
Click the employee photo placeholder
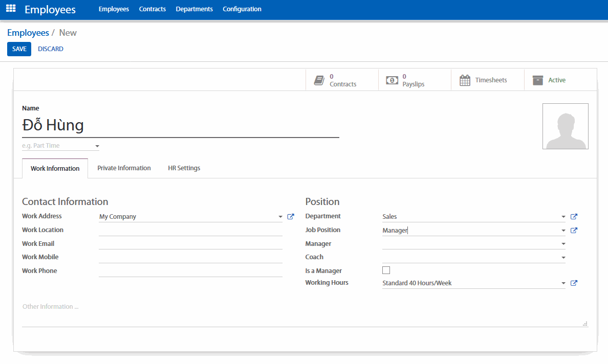click(x=565, y=126)
